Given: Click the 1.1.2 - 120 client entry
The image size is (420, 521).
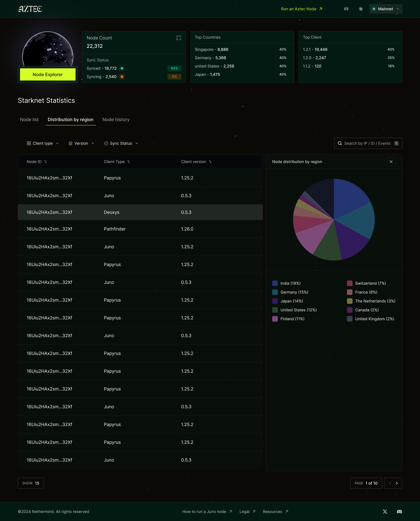Looking at the screenshot, I should (312, 66).
